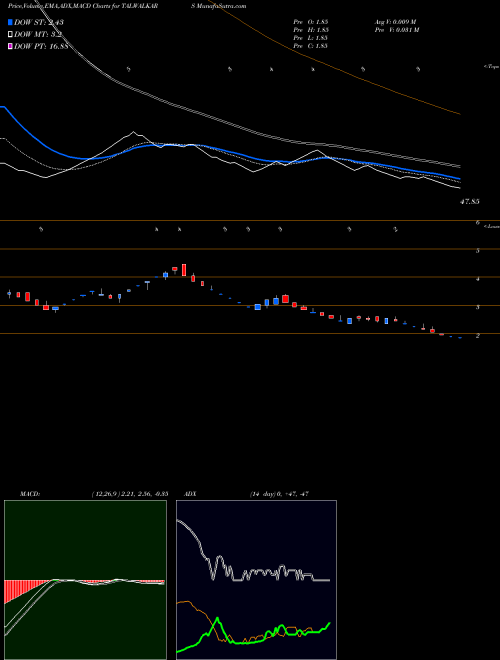Click the price axis label 2
The width and height of the screenshot is (500, 660).
[478, 336]
